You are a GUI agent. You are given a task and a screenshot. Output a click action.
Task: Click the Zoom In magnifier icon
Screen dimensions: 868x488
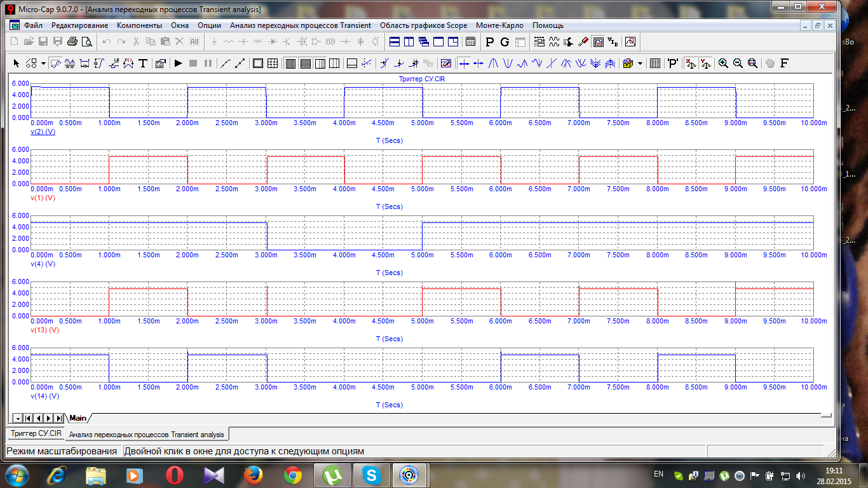click(x=723, y=63)
